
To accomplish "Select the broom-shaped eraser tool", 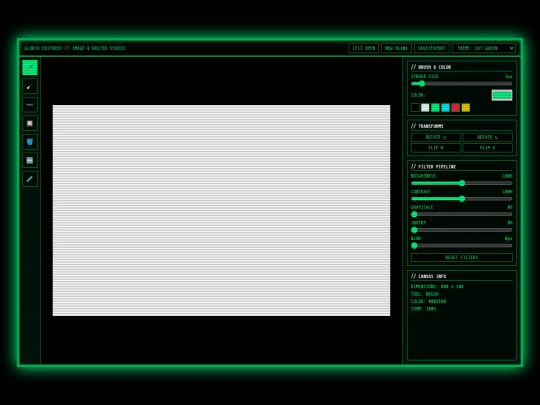I will point(30,86).
